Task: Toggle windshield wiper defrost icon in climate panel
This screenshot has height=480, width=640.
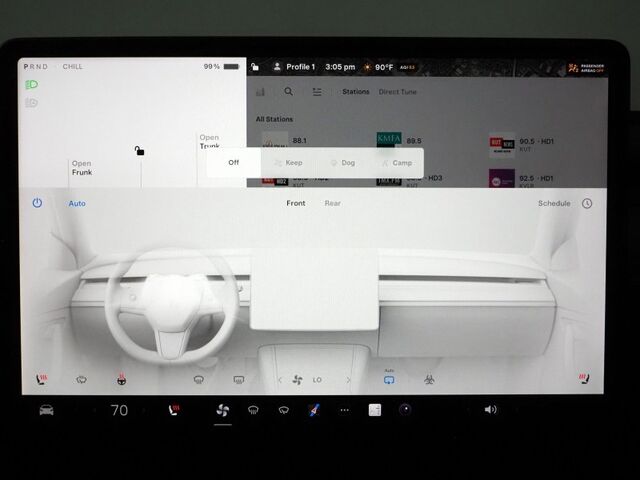Action: pos(81,380)
